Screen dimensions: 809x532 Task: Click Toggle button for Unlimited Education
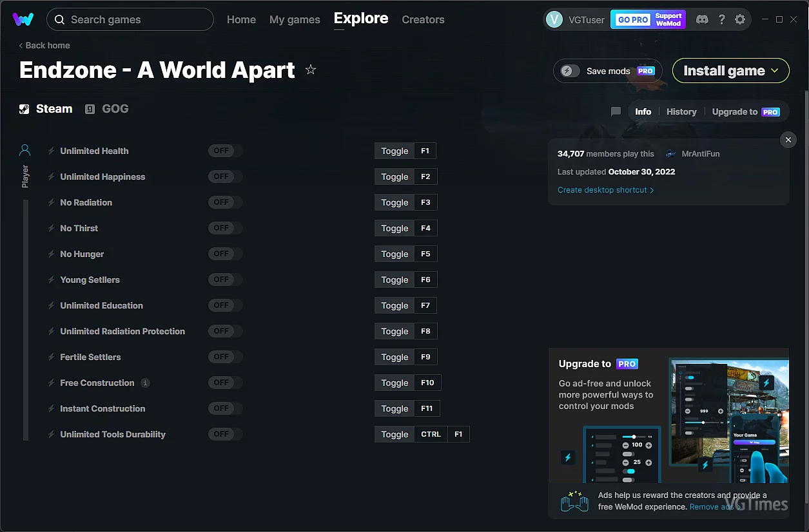[395, 305]
